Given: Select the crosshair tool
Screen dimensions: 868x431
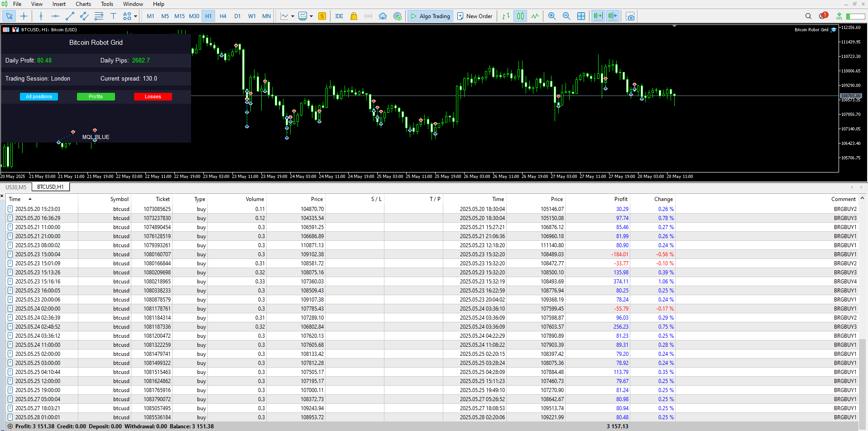Looking at the screenshot, I should tap(24, 16).
